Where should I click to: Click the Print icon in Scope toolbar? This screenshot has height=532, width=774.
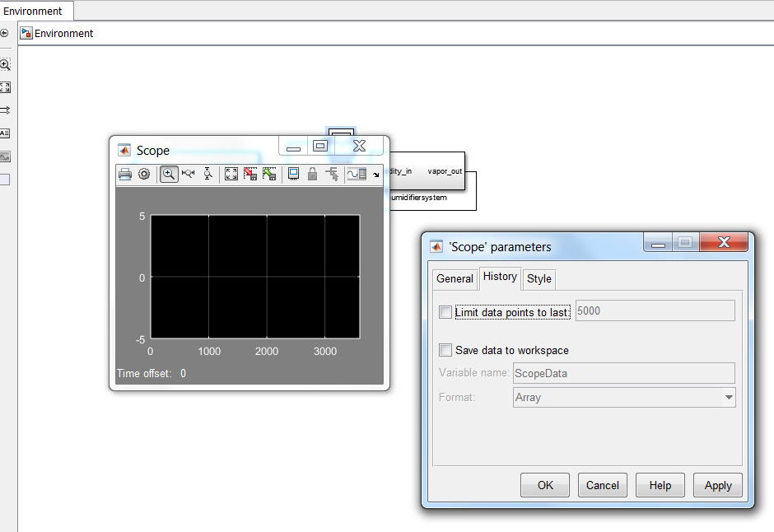pos(125,174)
